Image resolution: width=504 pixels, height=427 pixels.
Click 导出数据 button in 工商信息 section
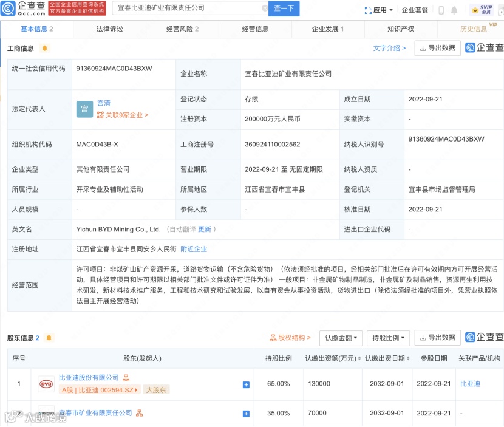point(437,48)
